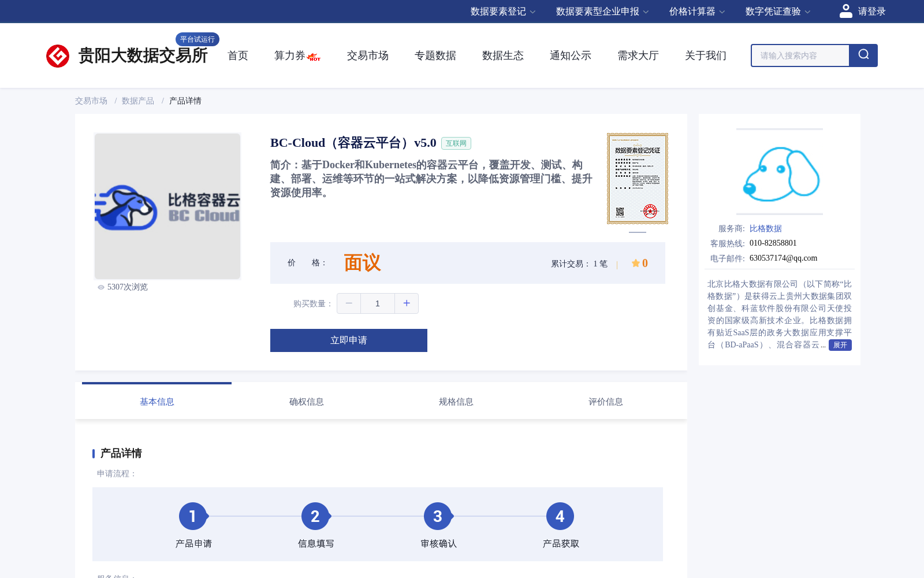Open 关于我们 navigation menu

[706, 55]
